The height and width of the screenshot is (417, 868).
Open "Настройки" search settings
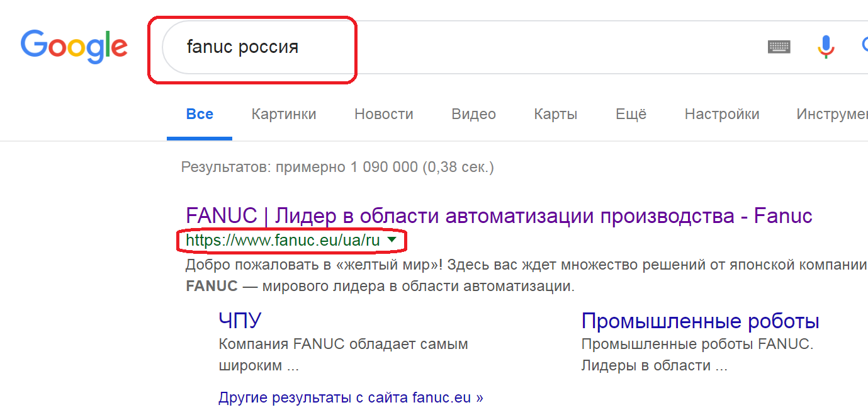click(x=722, y=114)
